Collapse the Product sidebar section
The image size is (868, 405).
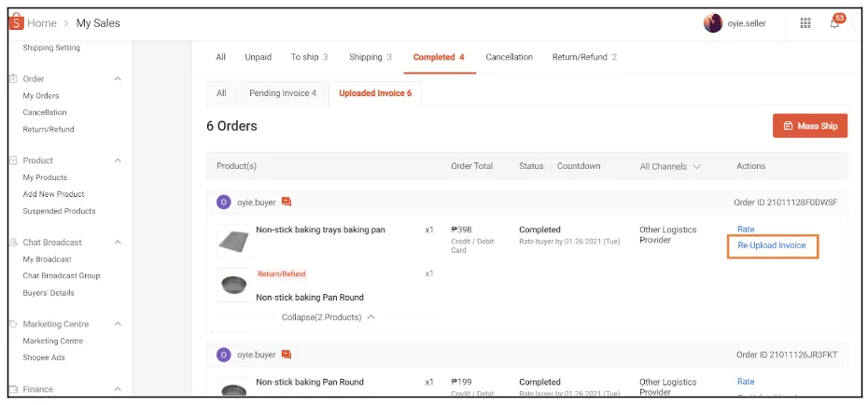pyautogui.click(x=118, y=161)
